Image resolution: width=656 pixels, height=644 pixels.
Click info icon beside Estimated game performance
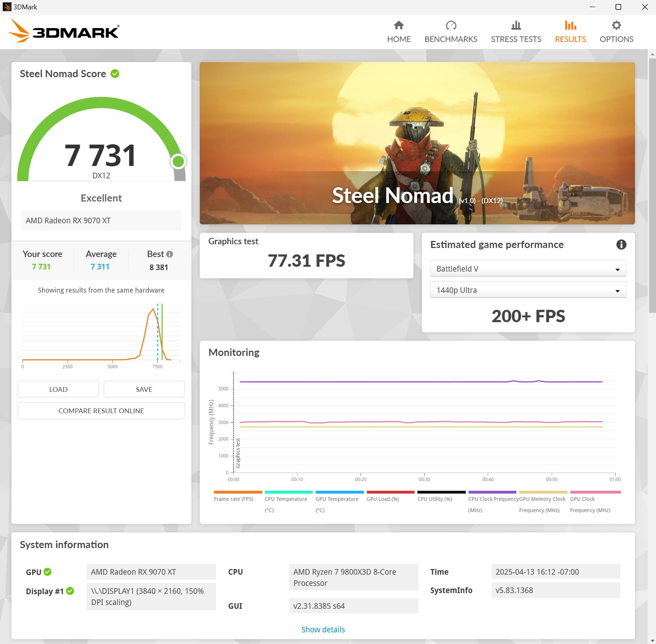pos(621,245)
